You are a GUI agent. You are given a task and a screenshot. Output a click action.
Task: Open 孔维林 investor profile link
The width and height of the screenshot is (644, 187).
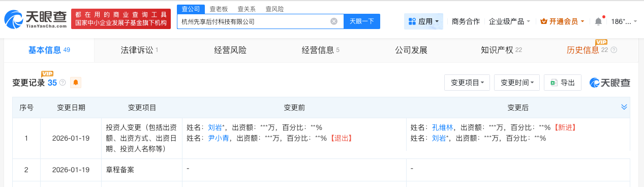[442, 127]
